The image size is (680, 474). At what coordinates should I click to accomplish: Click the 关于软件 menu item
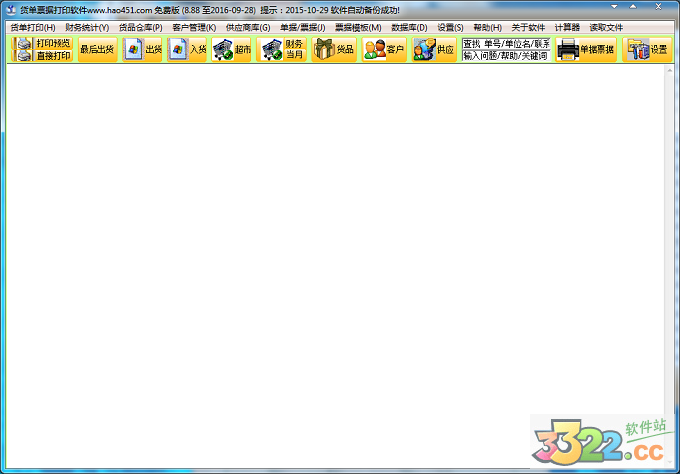click(528, 27)
